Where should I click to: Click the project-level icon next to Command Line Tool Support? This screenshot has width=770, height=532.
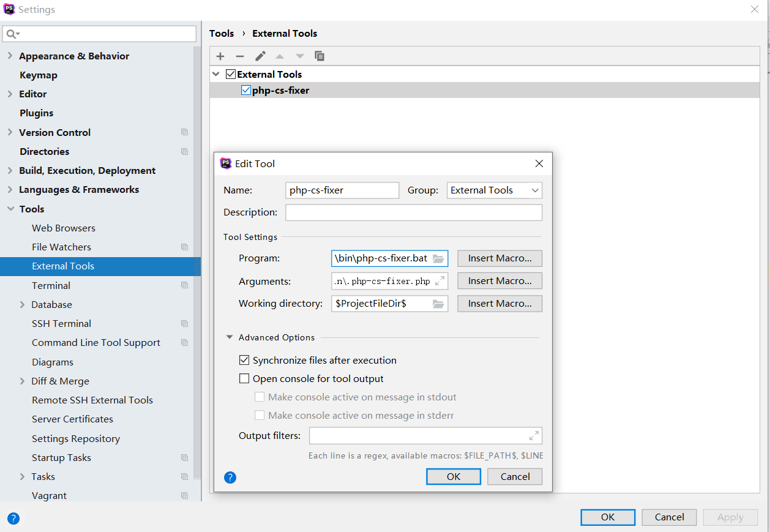pyautogui.click(x=185, y=343)
